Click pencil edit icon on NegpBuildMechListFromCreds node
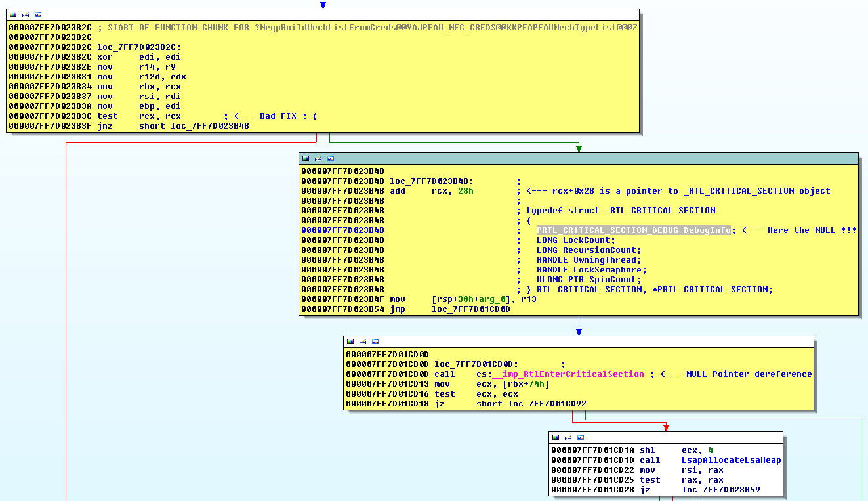 coord(26,14)
